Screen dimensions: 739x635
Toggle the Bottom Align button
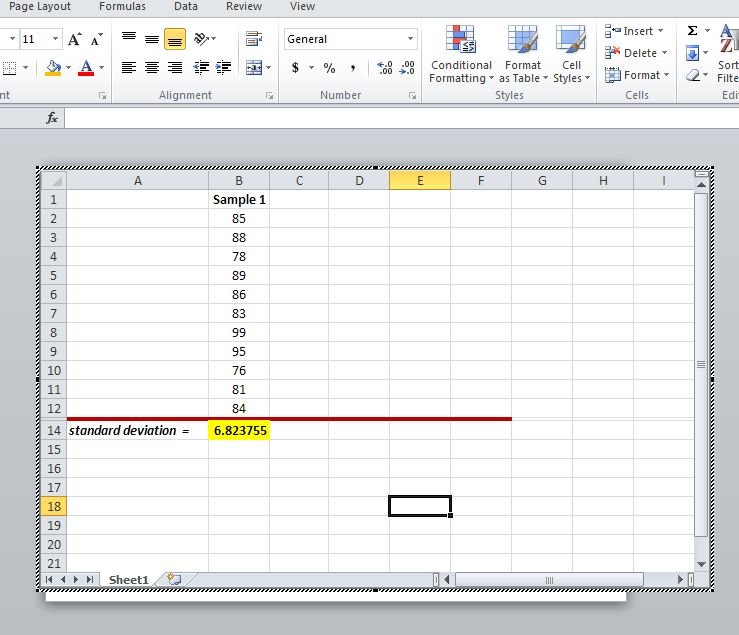point(175,39)
